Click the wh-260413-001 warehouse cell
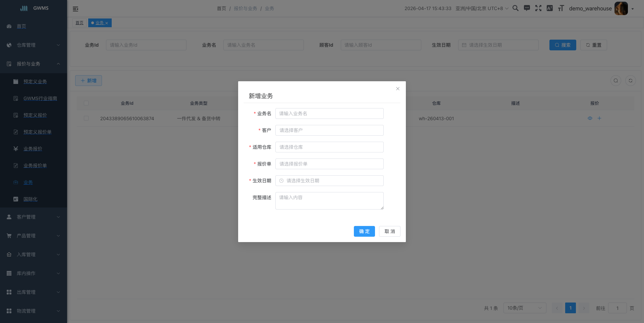644x323 pixels. click(436, 119)
